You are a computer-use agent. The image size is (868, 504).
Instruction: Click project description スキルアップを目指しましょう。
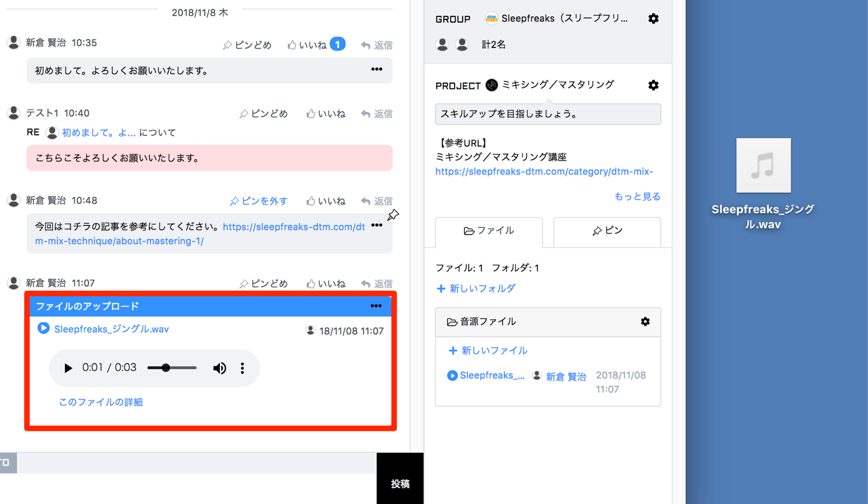548,114
